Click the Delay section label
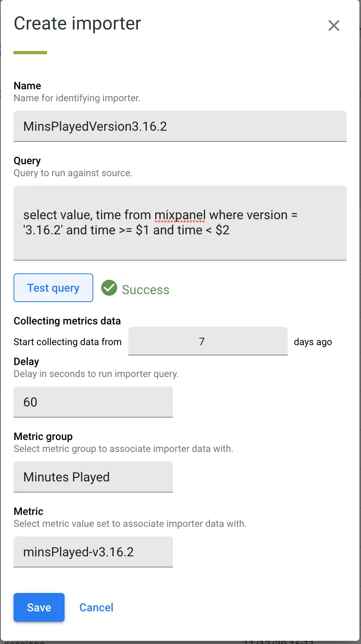 [x=26, y=361]
